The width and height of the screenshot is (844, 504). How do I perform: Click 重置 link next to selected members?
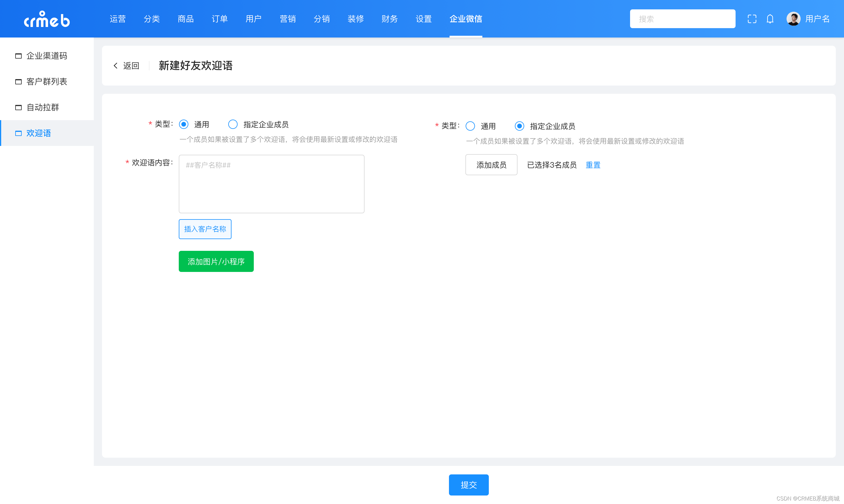(593, 165)
